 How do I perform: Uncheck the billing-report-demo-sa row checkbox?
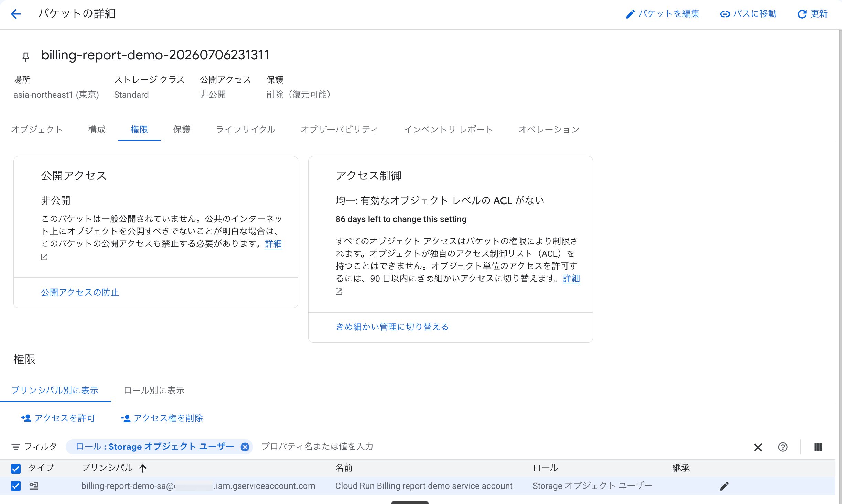16,486
